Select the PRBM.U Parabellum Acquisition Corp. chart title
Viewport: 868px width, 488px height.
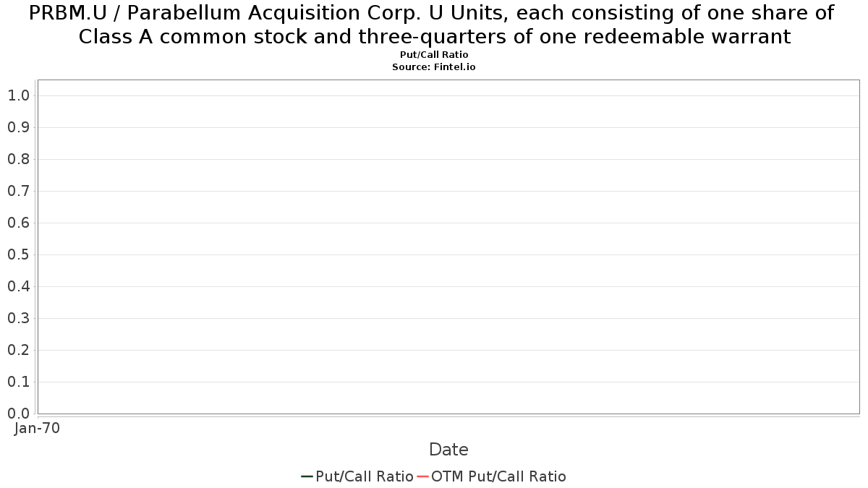[x=434, y=24]
